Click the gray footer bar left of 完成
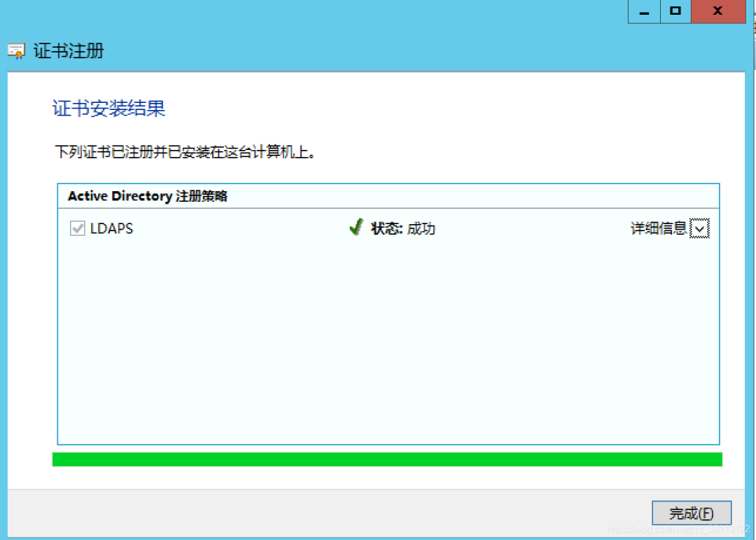 pos(315,512)
